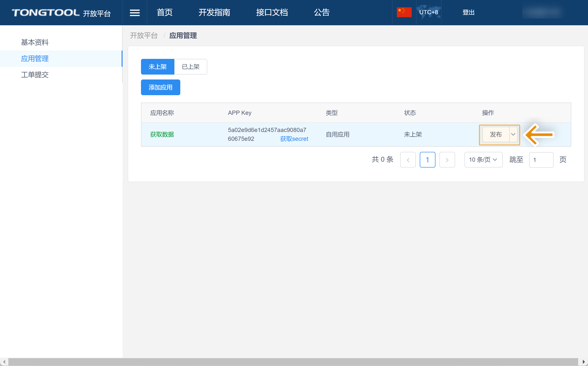Click the TONGTOOL logo
The height and width of the screenshot is (366, 588).
pos(46,13)
